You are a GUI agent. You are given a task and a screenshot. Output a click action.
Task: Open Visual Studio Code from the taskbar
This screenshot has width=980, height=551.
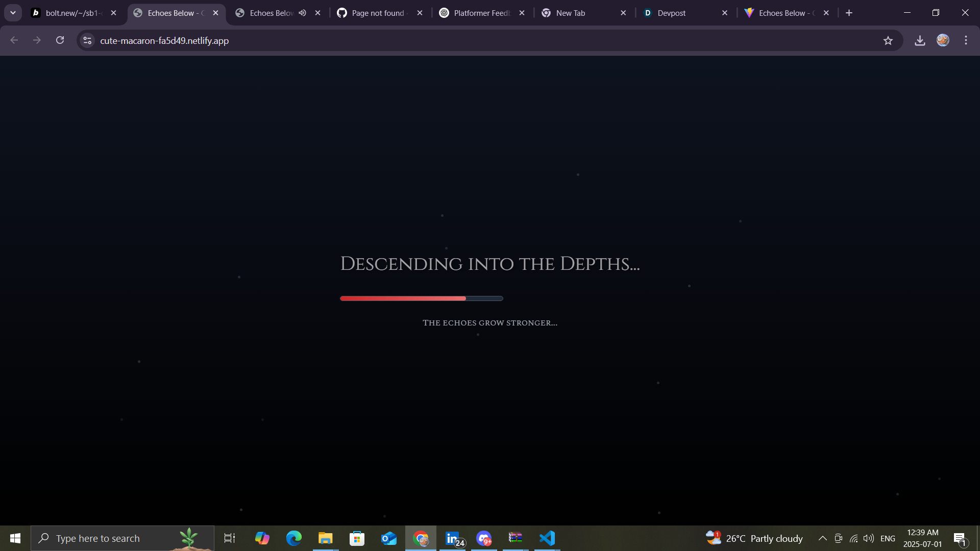click(x=547, y=538)
